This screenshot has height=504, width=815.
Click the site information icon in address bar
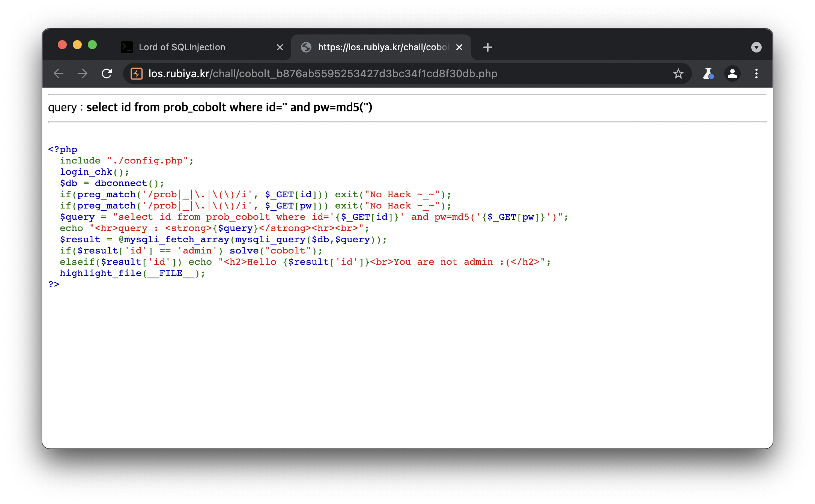click(x=137, y=73)
